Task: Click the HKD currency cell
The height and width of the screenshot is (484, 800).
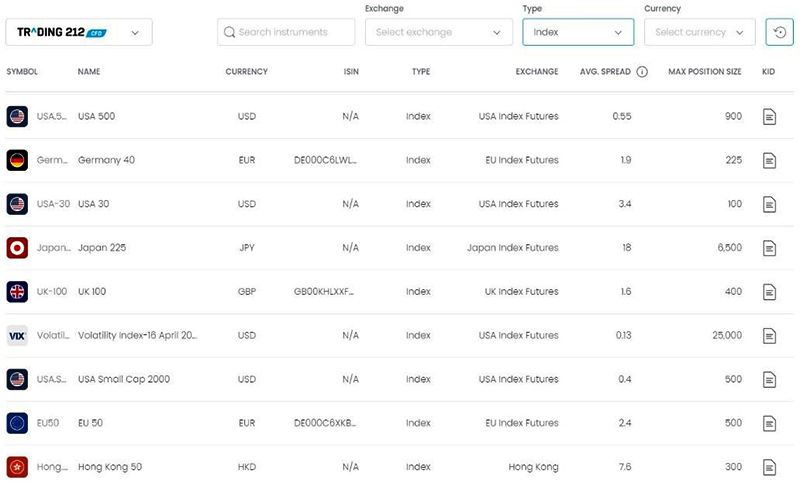Action: point(247,467)
